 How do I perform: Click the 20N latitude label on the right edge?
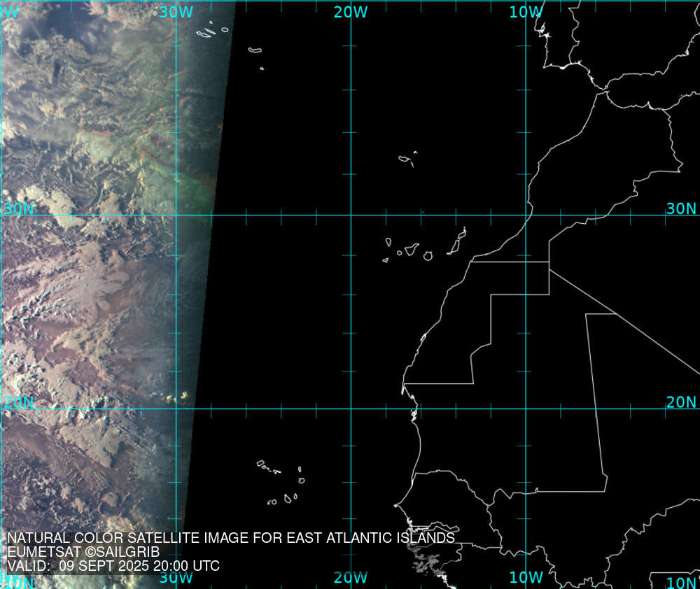[x=681, y=402]
